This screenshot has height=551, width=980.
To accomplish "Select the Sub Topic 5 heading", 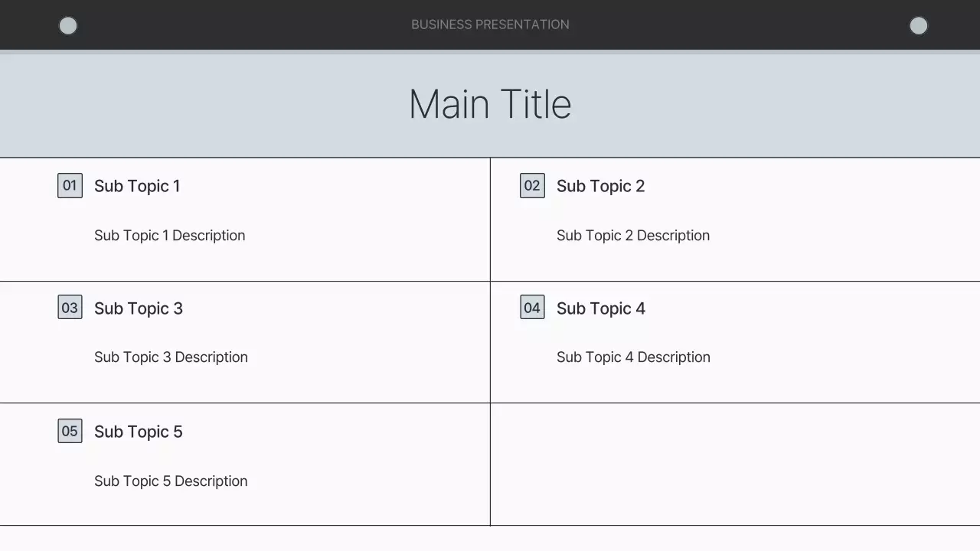I will coord(139,432).
